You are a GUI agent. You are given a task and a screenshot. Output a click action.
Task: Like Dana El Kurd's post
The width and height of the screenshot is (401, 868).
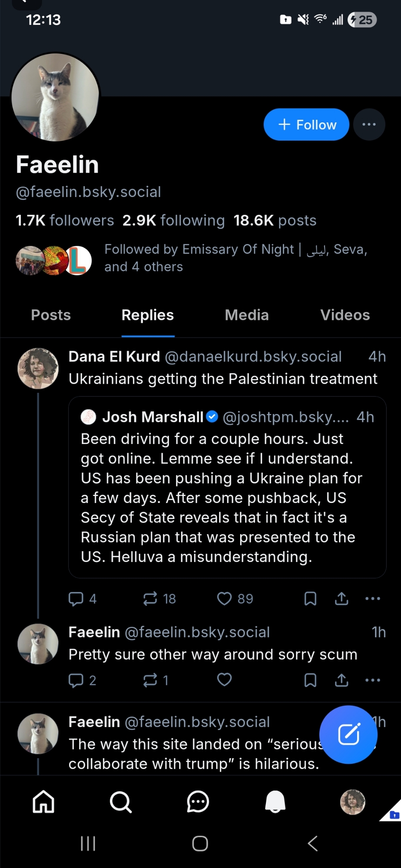click(x=225, y=598)
